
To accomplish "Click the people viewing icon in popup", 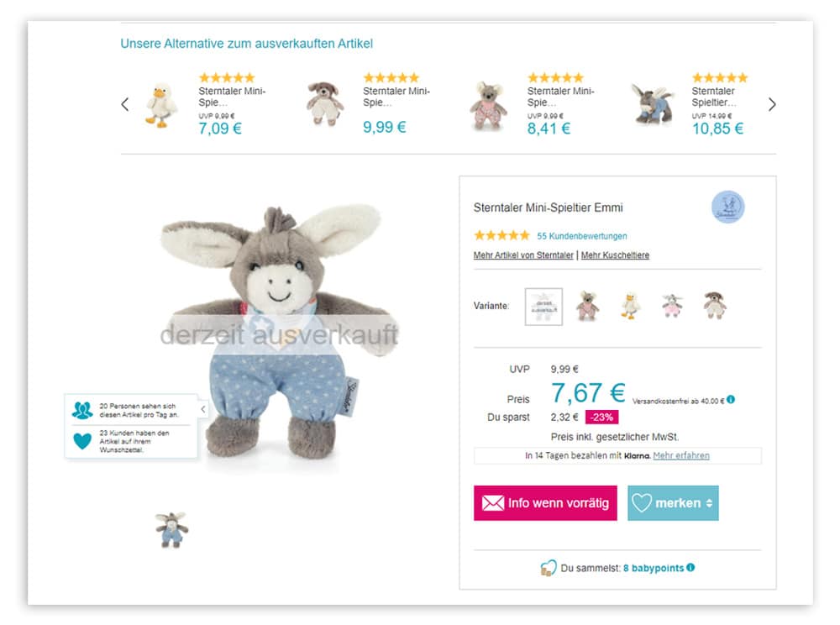I will click(82, 410).
